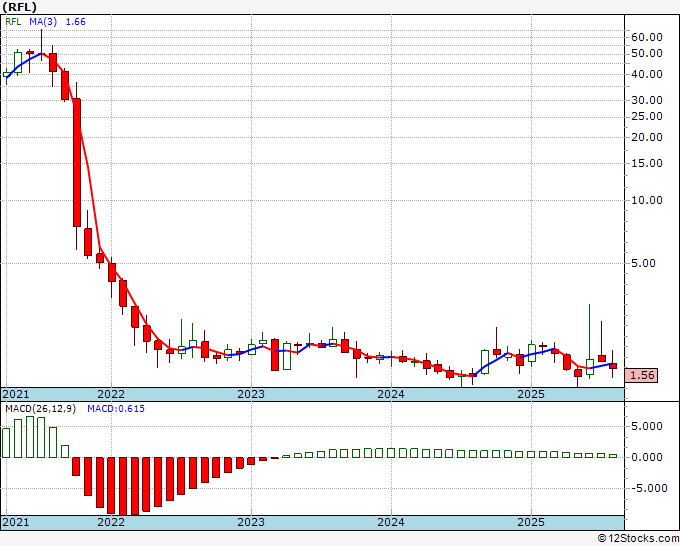680x546 pixels.
Task: Click the green RFL legend label
Action: coord(13,22)
